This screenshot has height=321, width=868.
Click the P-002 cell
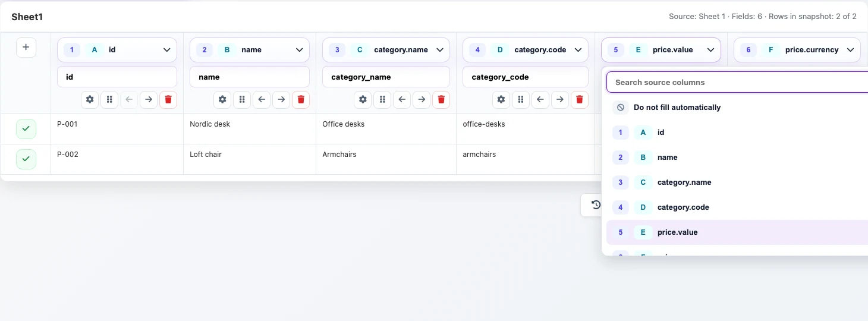(x=117, y=159)
